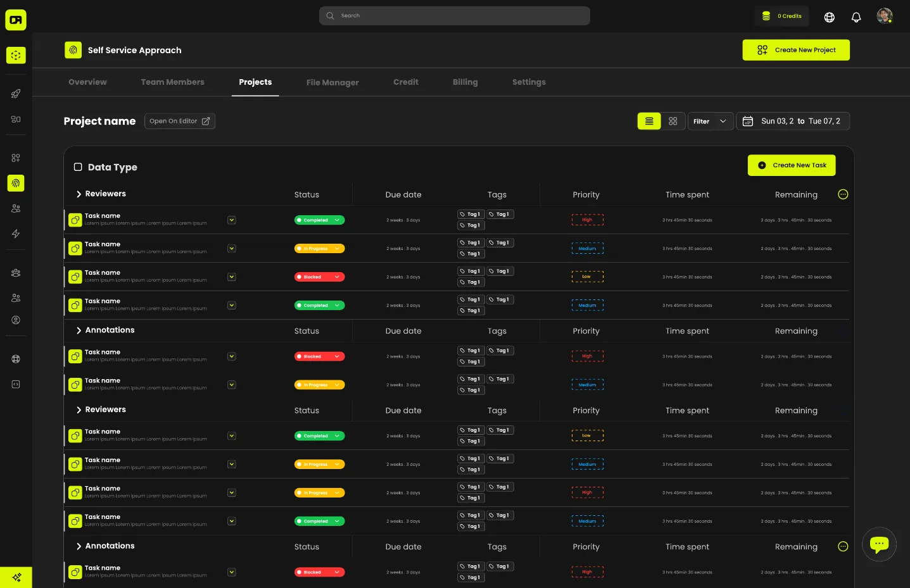The height and width of the screenshot is (588, 910).
Task: Open the lifebuoy help sidebar icon
Action: click(x=16, y=359)
